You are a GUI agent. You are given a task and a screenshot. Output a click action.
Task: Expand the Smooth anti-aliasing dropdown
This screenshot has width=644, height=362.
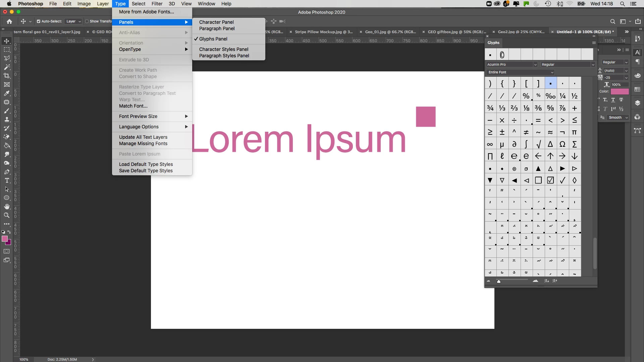click(x=618, y=118)
